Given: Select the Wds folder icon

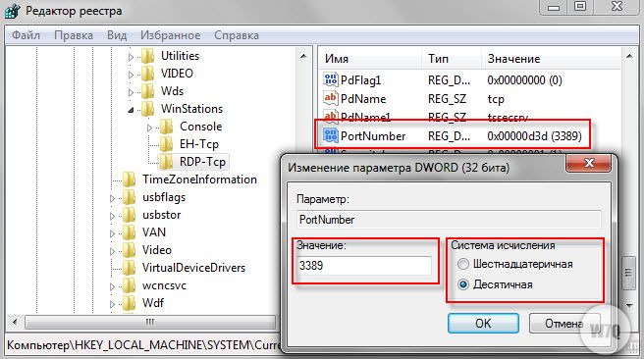Looking at the screenshot, I should pos(148,91).
